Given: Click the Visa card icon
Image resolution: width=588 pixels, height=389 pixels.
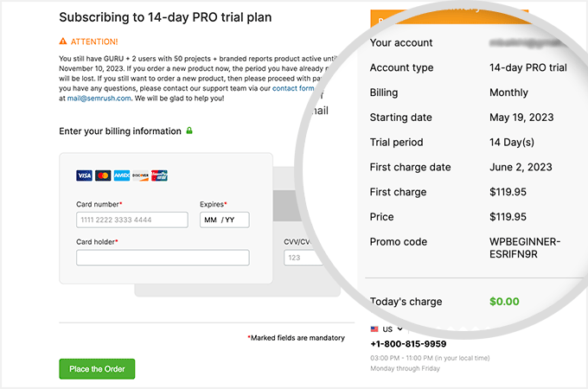Looking at the screenshot, I should point(84,175).
